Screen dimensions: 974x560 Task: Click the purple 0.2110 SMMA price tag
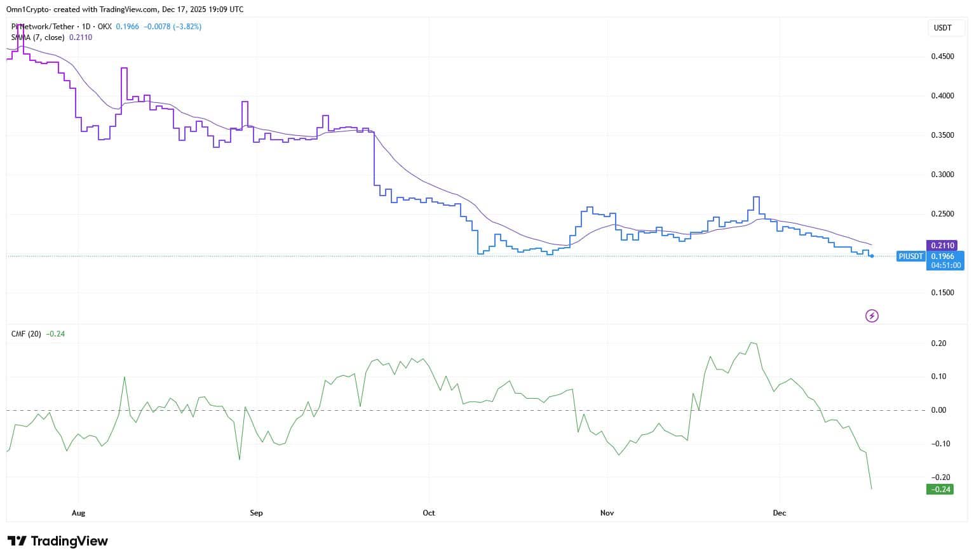click(x=943, y=246)
